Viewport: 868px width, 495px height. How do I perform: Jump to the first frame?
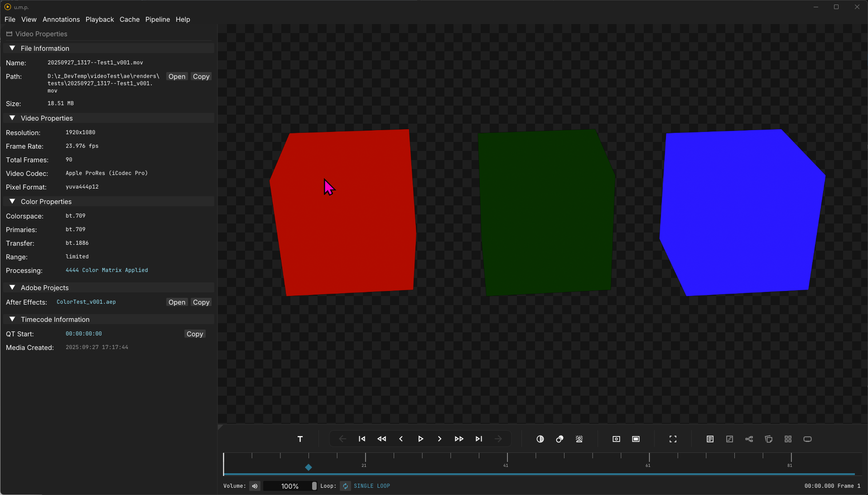[x=362, y=439]
